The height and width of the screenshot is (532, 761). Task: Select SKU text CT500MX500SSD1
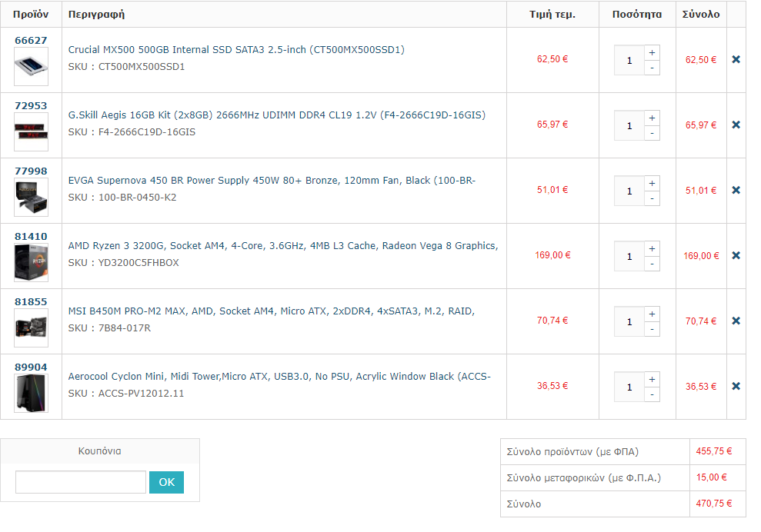142,67
